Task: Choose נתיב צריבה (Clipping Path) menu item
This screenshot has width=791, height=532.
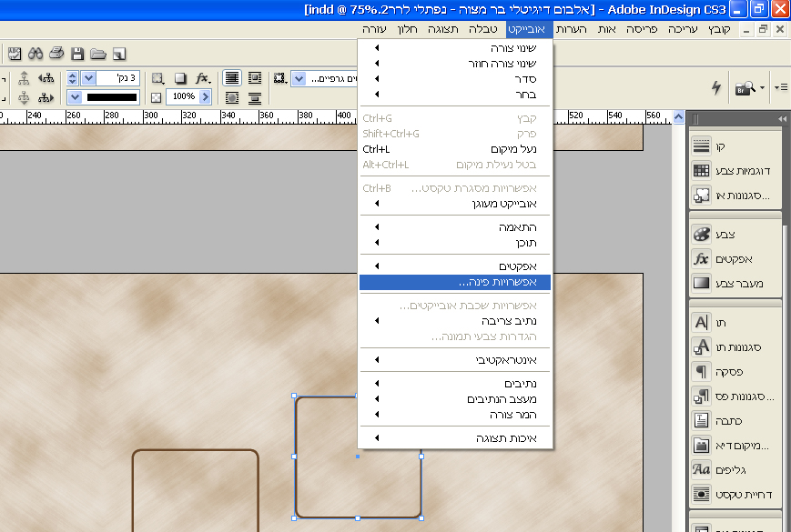Action: click(454, 321)
